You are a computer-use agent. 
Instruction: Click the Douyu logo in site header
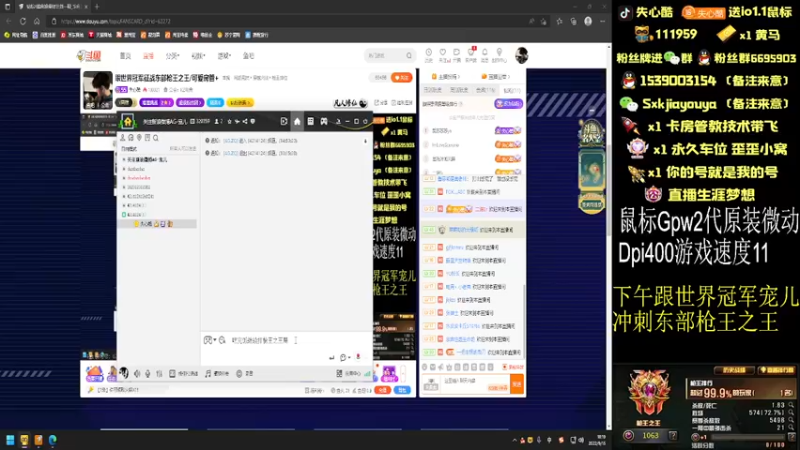(x=89, y=56)
